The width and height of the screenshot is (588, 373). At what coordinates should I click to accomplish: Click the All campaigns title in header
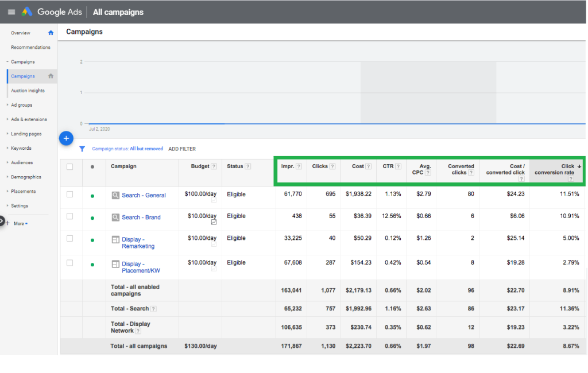(118, 12)
